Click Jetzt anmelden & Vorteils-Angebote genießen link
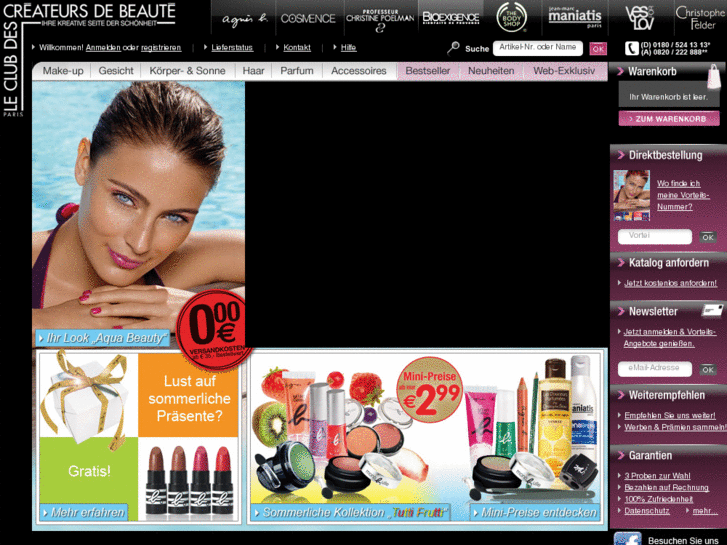Viewport: 727px width, 545px height. tap(670, 338)
